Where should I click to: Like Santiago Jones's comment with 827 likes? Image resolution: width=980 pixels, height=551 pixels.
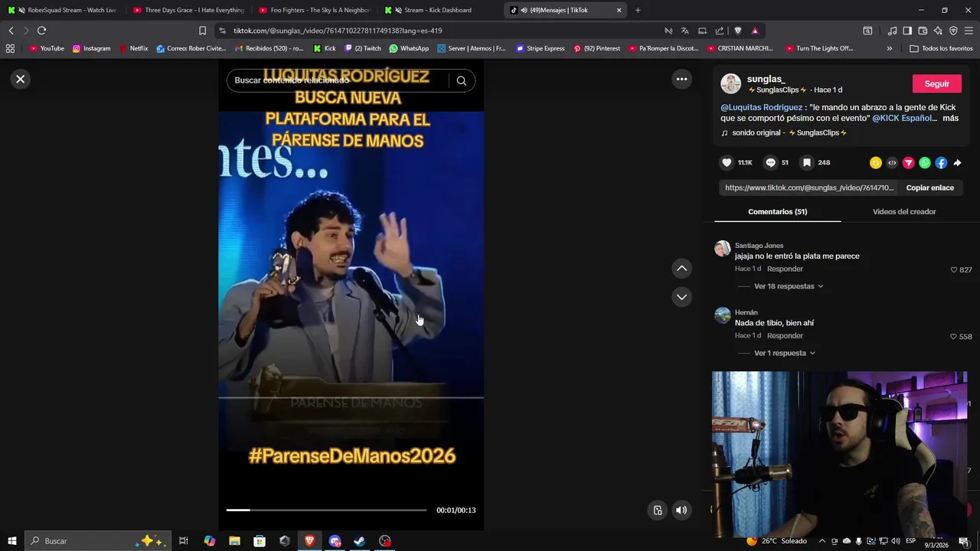click(954, 270)
